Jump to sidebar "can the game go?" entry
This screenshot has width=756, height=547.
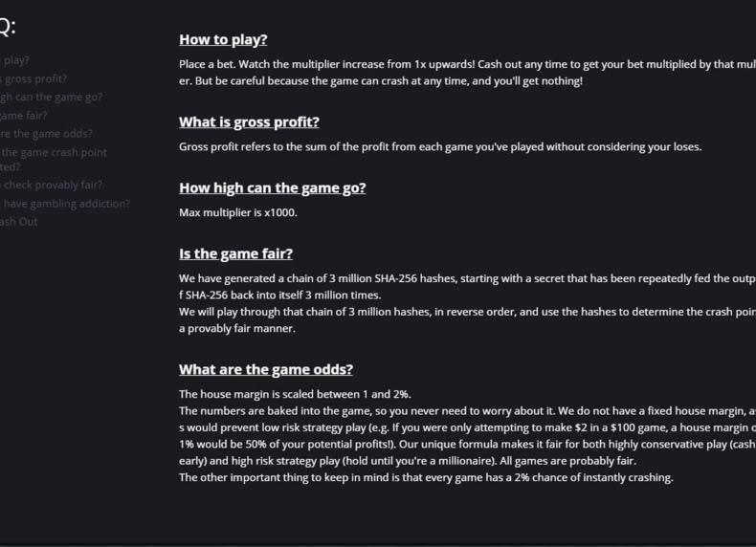(x=51, y=97)
